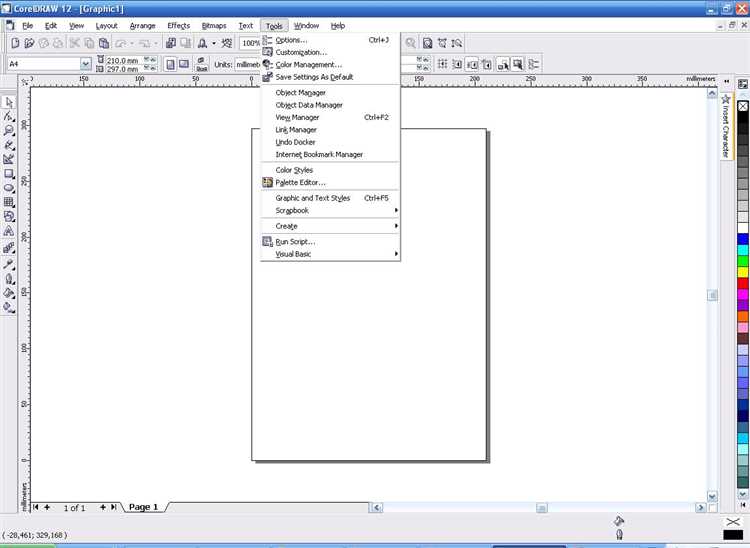Click the Print toolbar icon
Viewport: 750px width, 548px height.
(58, 43)
